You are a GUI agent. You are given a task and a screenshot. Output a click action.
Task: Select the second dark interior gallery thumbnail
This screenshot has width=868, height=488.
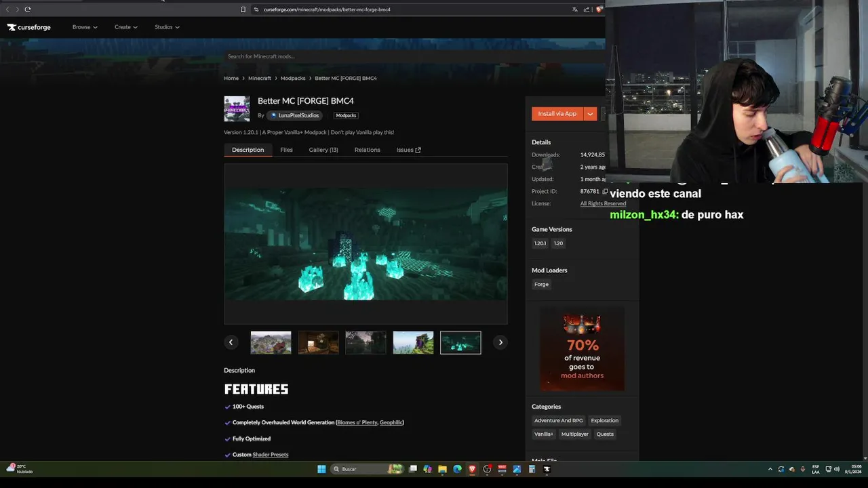(318, 342)
